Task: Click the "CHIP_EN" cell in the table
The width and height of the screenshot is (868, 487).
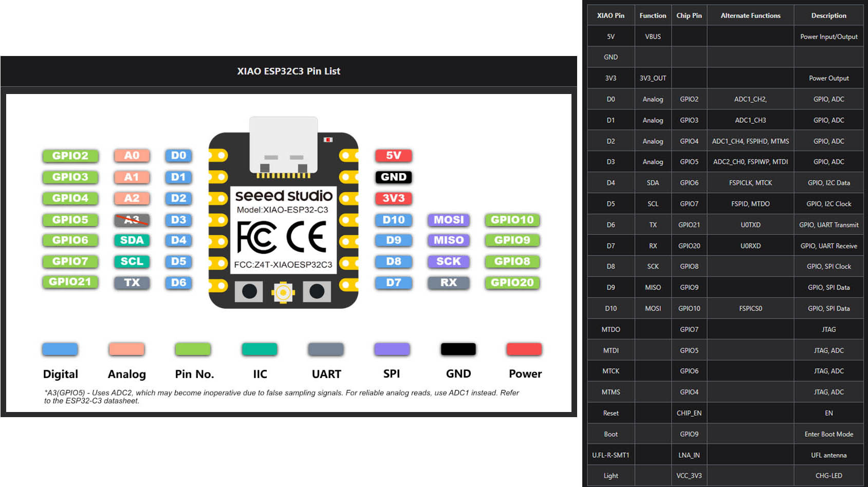Action: point(689,413)
